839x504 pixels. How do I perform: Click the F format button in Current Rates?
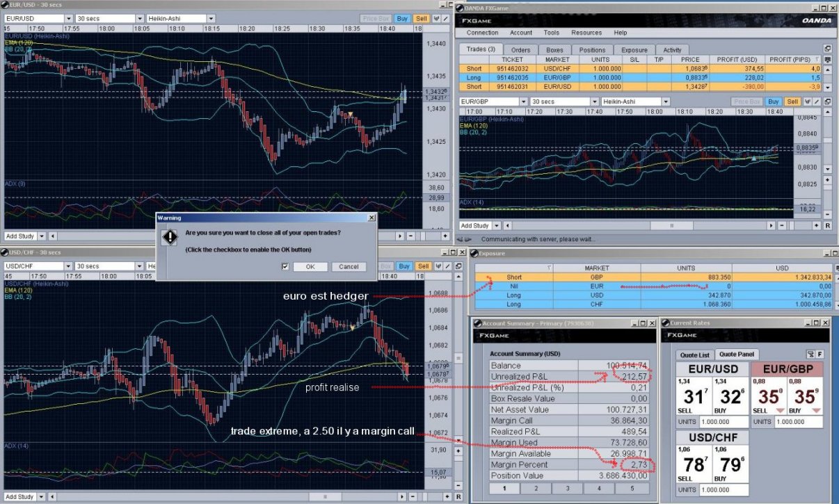(820, 355)
